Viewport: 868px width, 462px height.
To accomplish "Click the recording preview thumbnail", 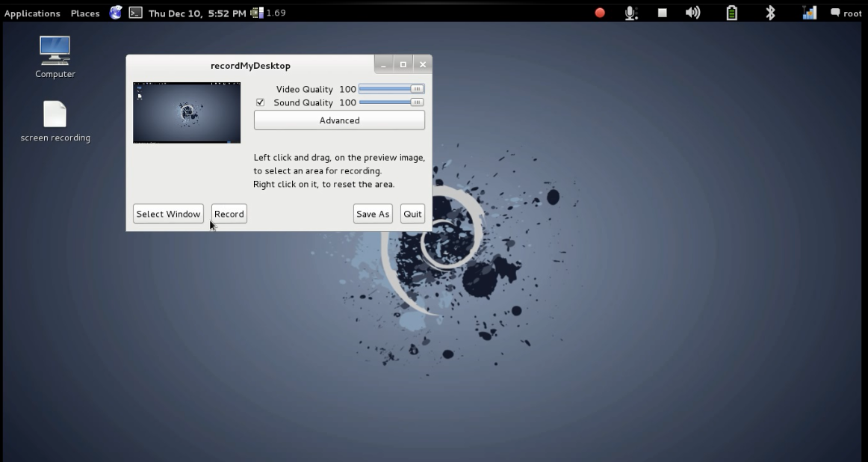I will coord(186,113).
